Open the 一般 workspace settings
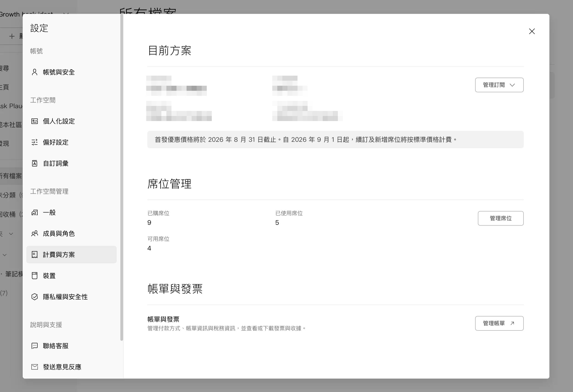 pyautogui.click(x=72, y=212)
